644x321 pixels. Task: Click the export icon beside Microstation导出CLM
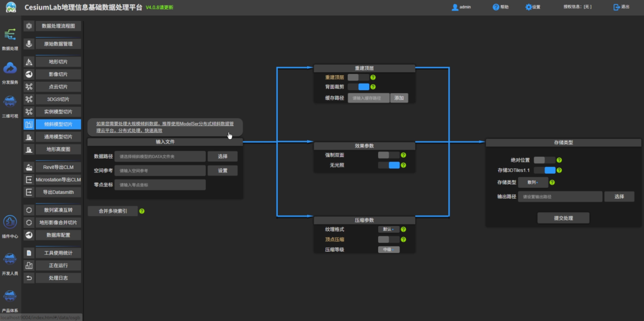tap(29, 180)
